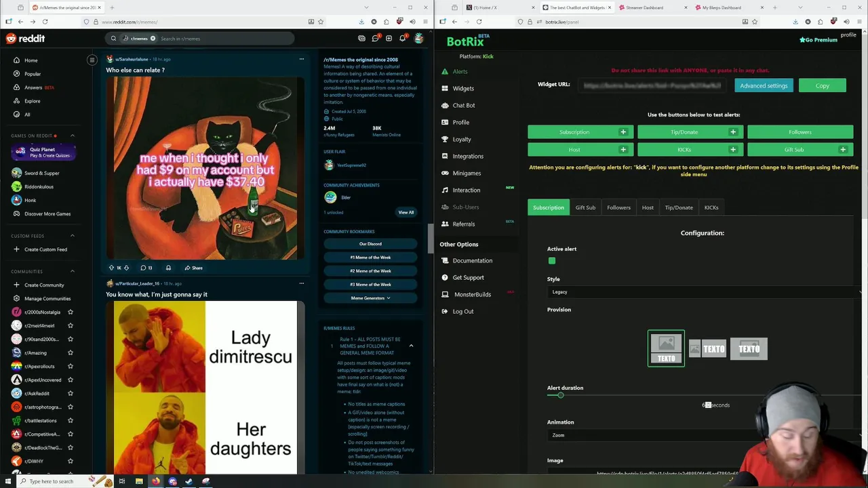Screen dimensions: 868x488
Task: Favorite r/Apexrollouts with star toggle
Action: pos(70,366)
